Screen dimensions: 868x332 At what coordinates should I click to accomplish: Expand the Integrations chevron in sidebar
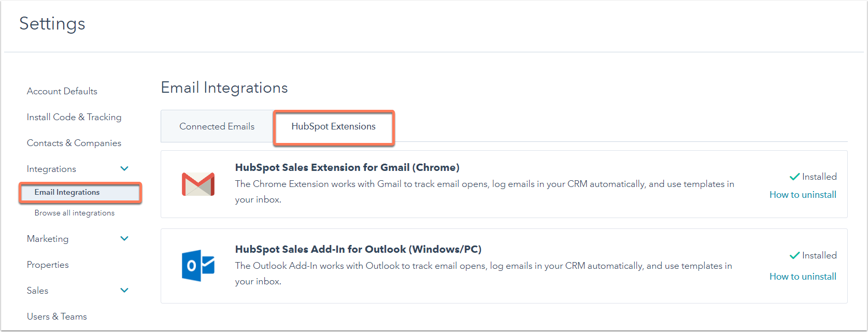124,169
